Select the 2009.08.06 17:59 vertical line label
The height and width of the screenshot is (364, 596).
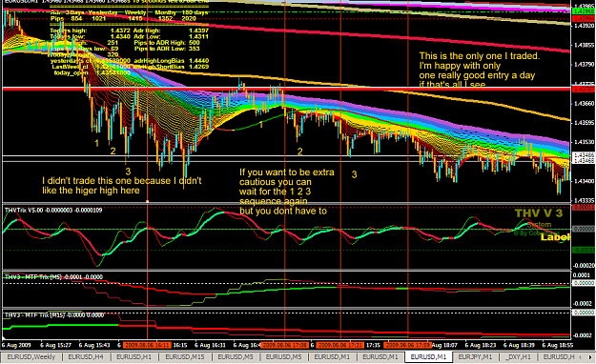pos(408,345)
